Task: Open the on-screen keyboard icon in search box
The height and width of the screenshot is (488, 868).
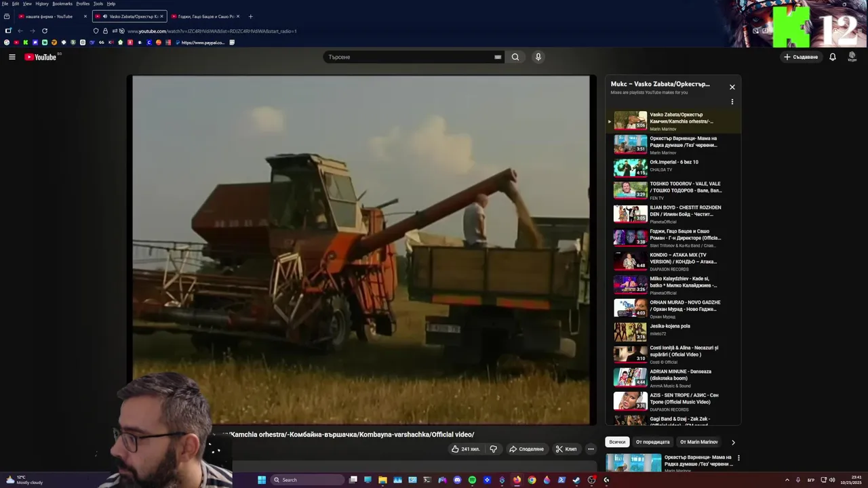Action: coord(498,57)
